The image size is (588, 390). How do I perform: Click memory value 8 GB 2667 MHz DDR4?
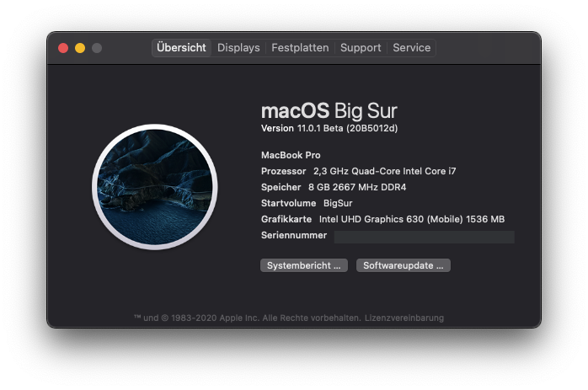click(x=357, y=187)
